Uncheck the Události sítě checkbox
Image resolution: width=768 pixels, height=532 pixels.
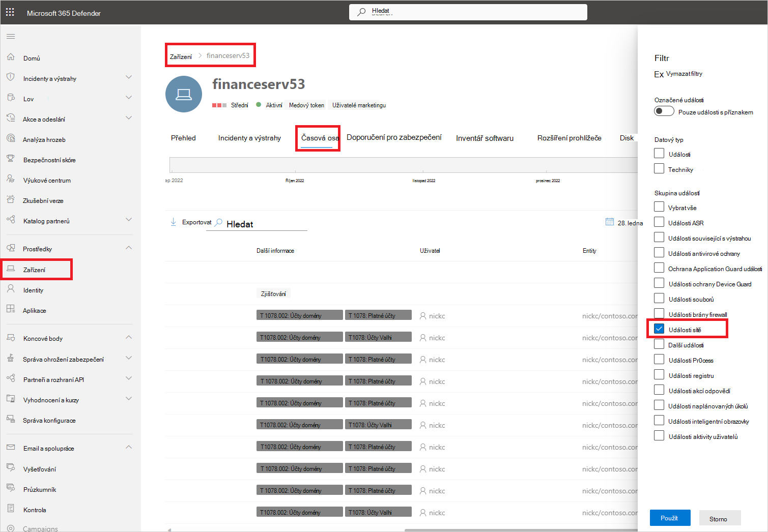coord(659,329)
